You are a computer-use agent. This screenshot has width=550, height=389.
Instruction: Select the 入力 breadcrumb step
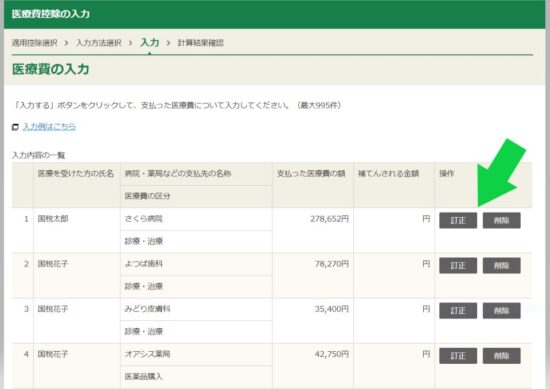(150, 42)
